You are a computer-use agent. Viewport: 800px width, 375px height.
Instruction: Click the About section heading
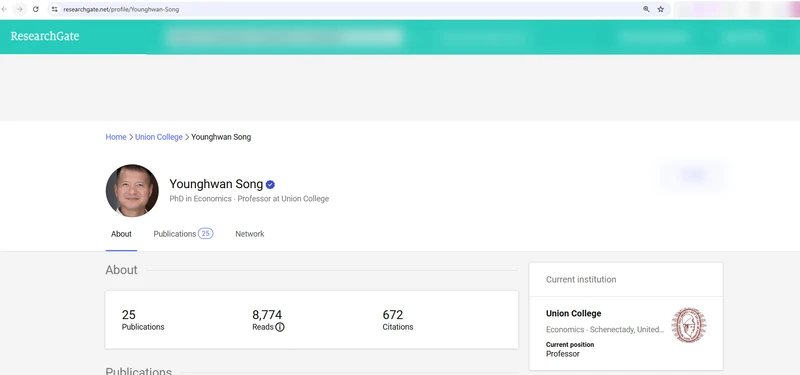tap(121, 270)
